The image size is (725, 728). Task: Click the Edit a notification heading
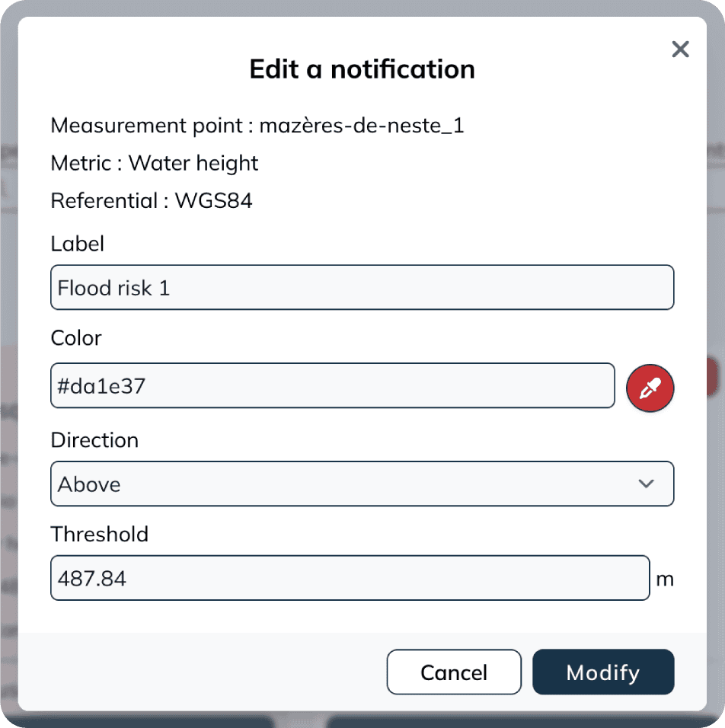[x=362, y=69]
